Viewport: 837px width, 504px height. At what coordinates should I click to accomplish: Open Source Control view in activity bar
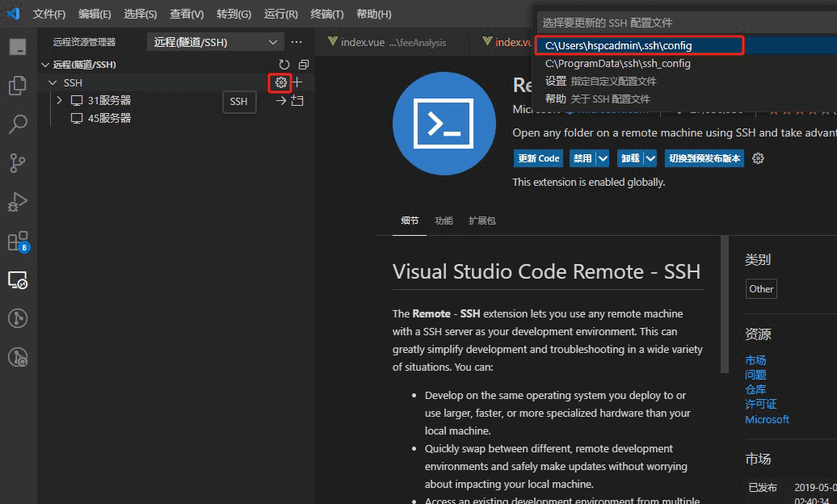[x=18, y=163]
